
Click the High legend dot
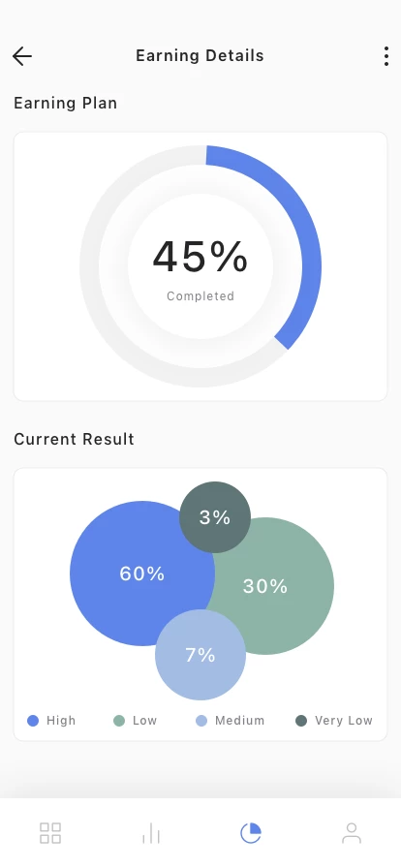(33, 721)
